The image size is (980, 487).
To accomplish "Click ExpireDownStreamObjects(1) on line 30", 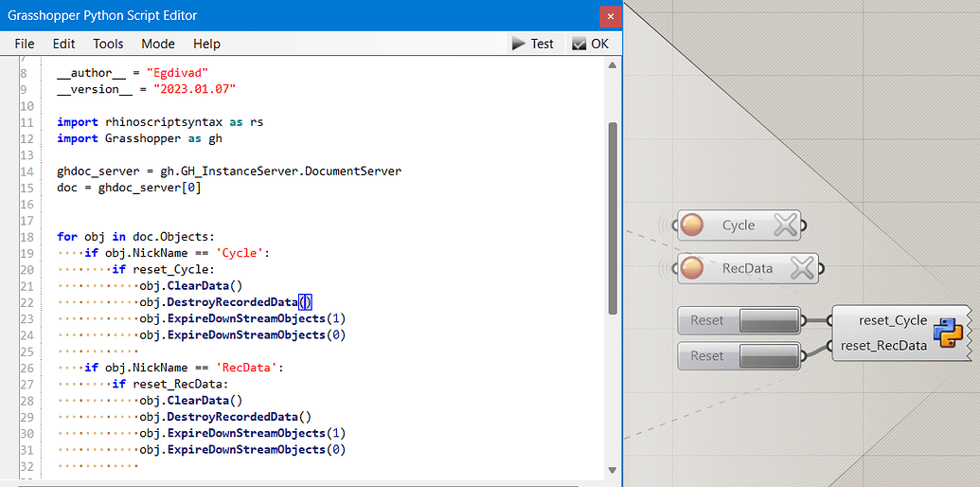I will point(257,433).
